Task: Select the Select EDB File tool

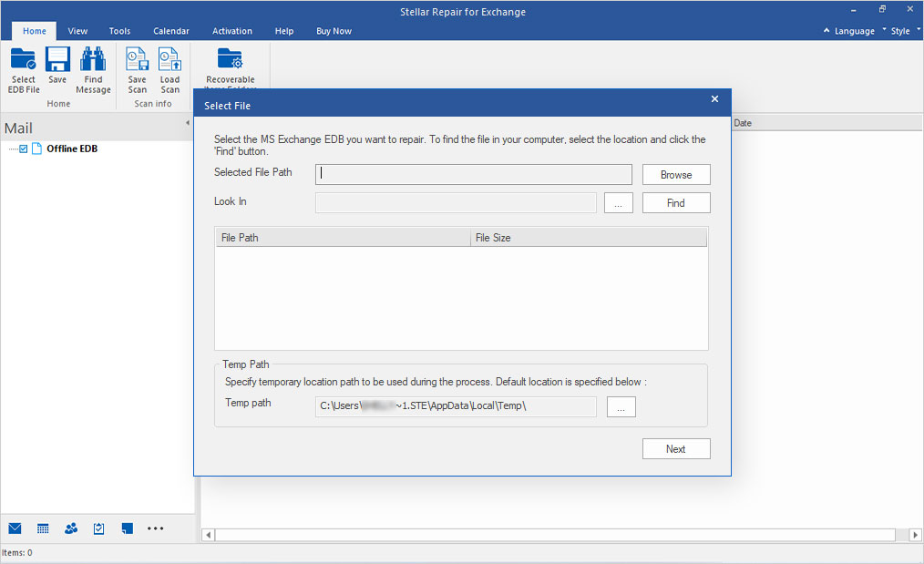Action: (23, 68)
